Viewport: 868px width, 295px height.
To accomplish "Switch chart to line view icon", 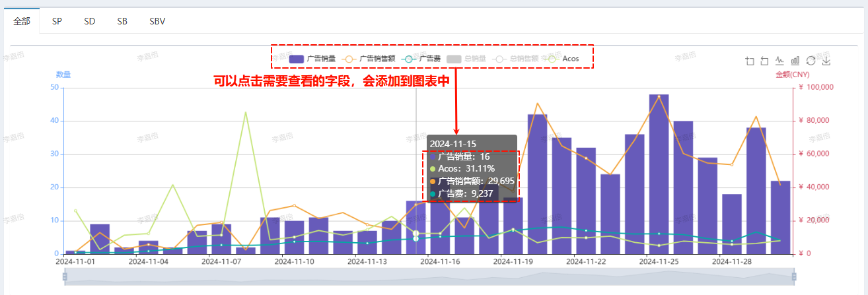I will pos(780,61).
